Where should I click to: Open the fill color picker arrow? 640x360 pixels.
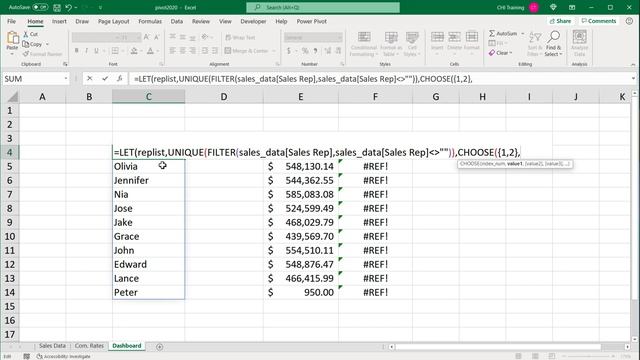tap(141, 51)
